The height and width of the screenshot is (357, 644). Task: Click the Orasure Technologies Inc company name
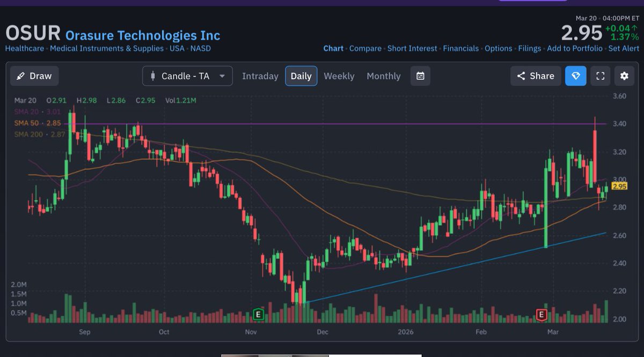click(143, 35)
